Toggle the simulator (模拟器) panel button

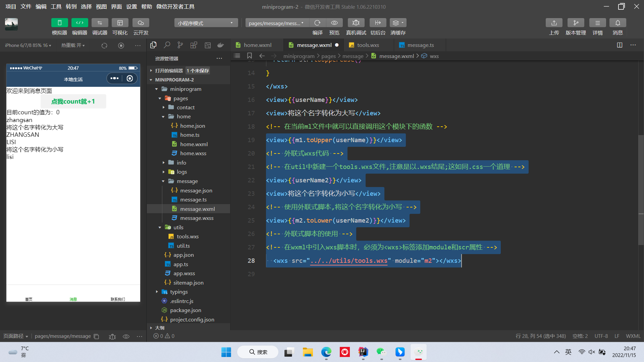coord(59,23)
